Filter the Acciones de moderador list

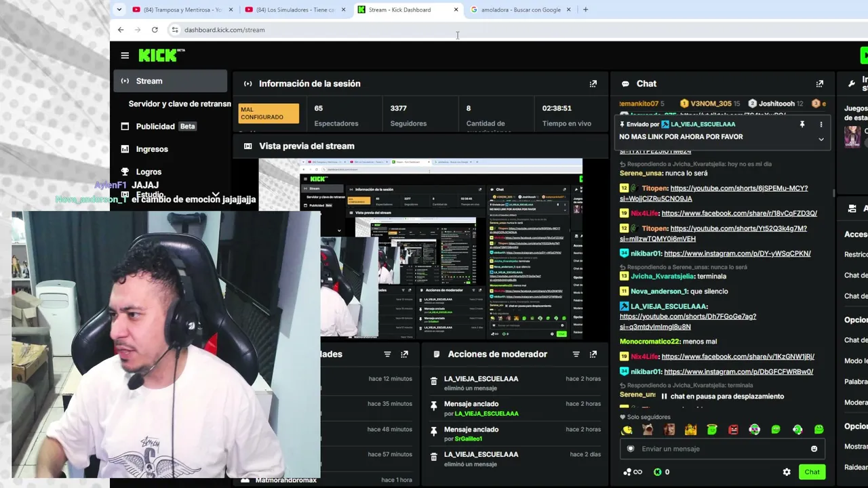pyautogui.click(x=576, y=354)
